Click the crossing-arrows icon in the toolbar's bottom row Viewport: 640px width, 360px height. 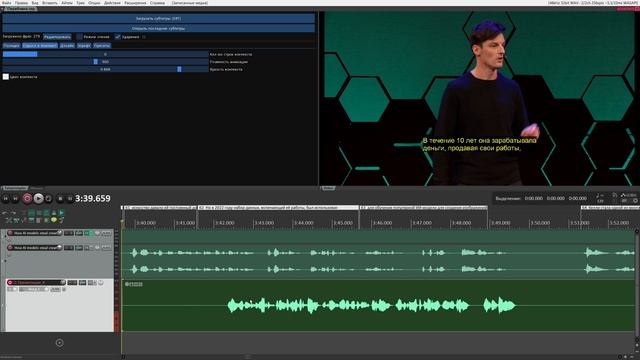pos(9,220)
